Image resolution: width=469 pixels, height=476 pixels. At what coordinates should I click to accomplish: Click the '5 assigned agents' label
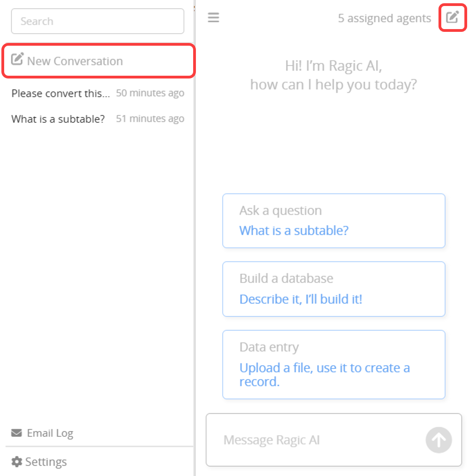pos(384,18)
